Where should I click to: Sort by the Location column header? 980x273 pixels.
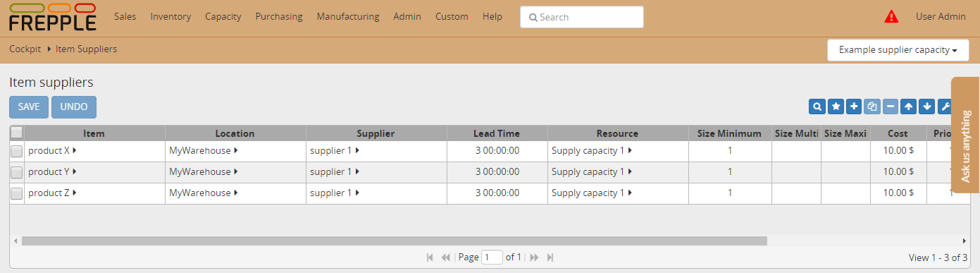[x=235, y=133]
